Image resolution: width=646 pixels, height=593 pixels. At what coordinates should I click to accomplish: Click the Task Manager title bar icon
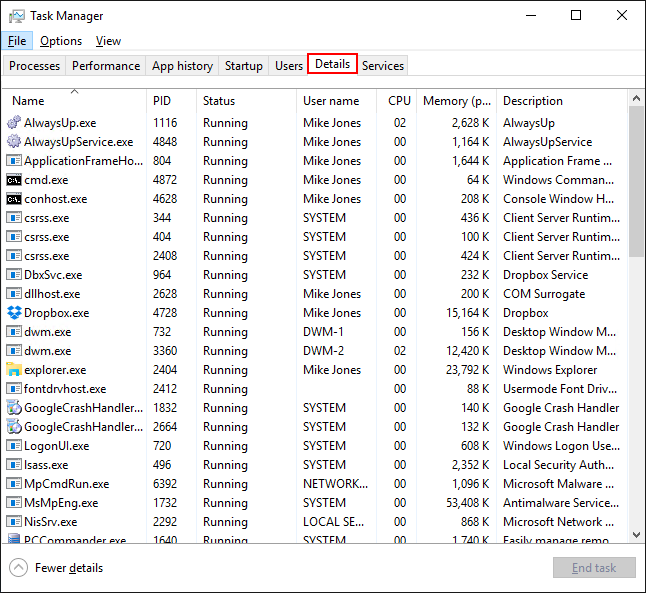click(x=16, y=16)
